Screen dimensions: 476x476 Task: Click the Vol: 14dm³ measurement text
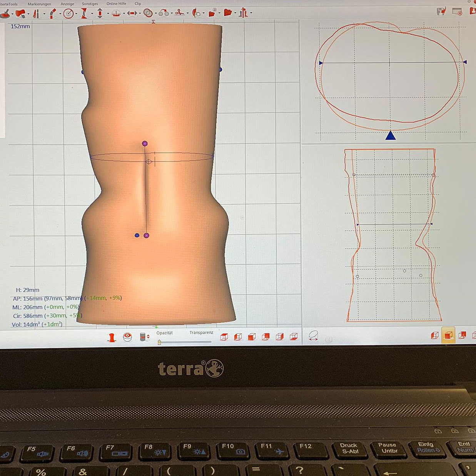pyautogui.click(x=37, y=324)
